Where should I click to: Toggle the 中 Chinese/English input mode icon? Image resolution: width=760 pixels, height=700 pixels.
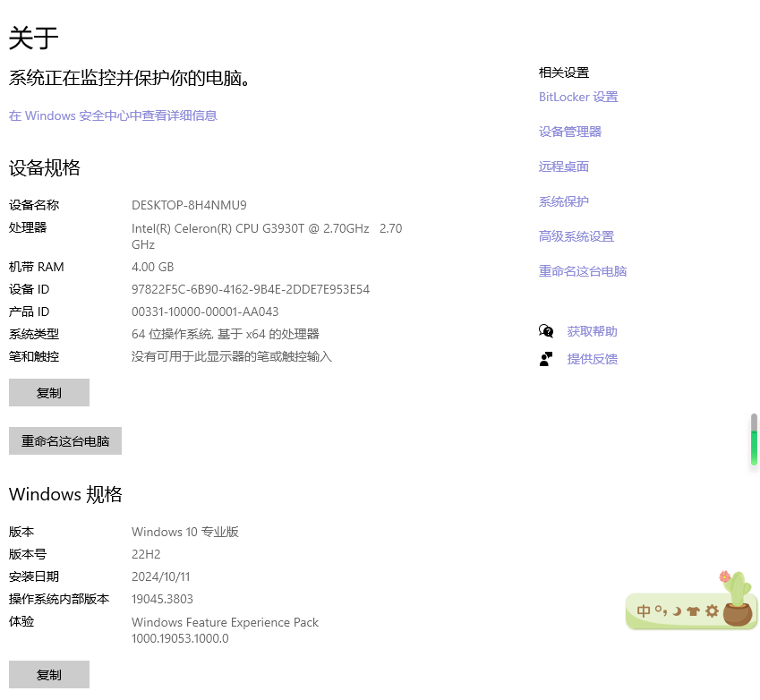point(644,610)
